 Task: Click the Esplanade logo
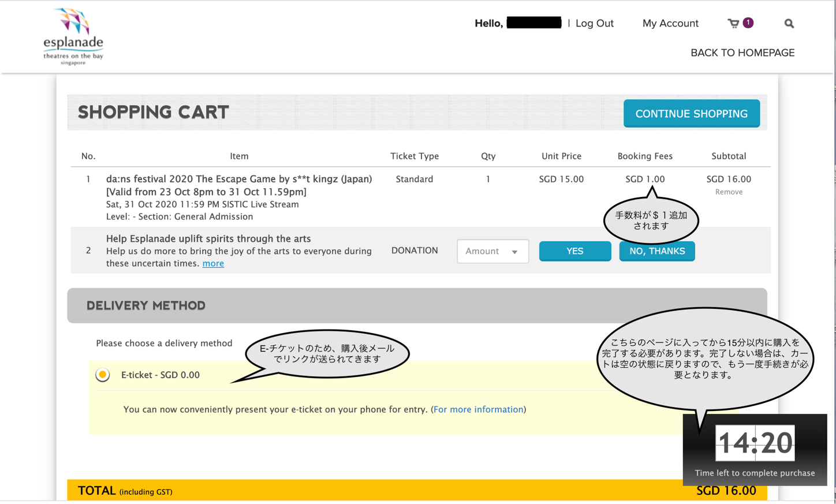(x=73, y=36)
